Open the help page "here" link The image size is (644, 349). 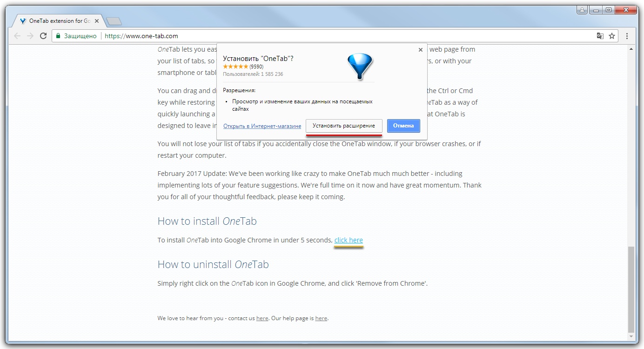pyautogui.click(x=321, y=318)
